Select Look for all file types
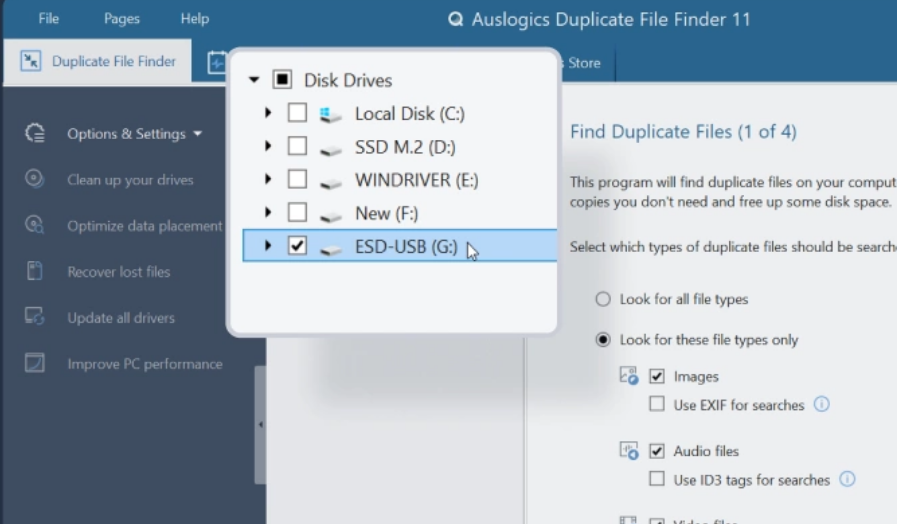This screenshot has width=897, height=524. point(603,299)
